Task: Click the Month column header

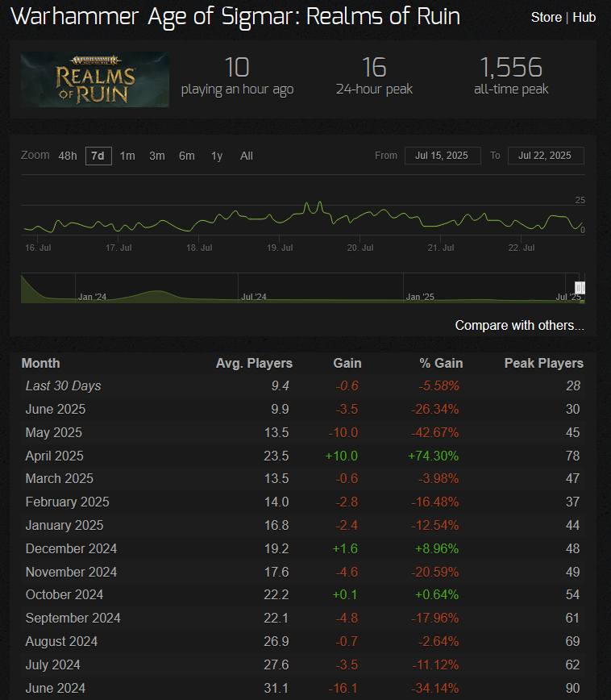Action: point(40,363)
